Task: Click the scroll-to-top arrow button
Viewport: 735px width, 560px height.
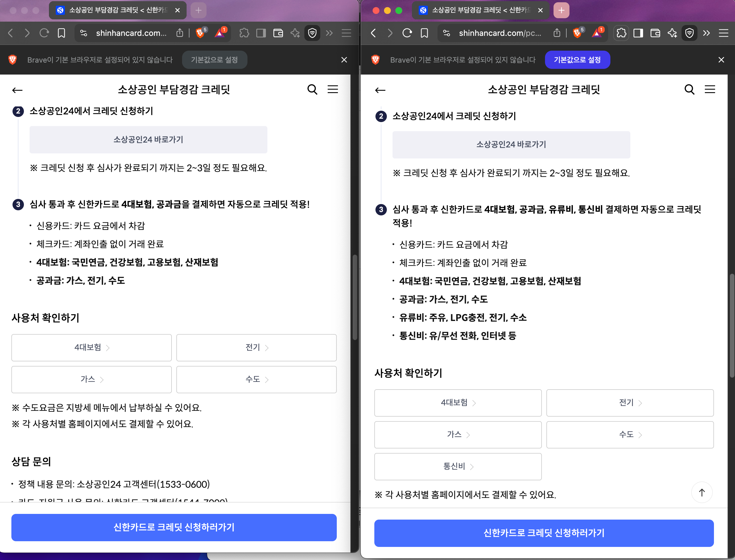Action: [702, 492]
